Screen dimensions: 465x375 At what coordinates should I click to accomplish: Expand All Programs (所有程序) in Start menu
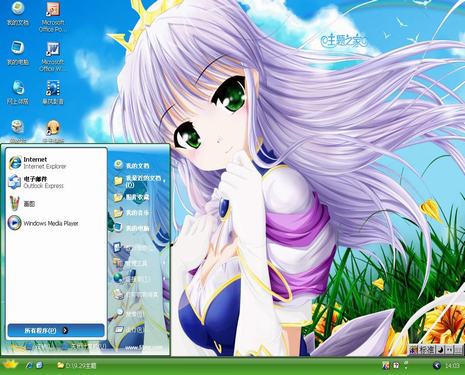point(56,330)
